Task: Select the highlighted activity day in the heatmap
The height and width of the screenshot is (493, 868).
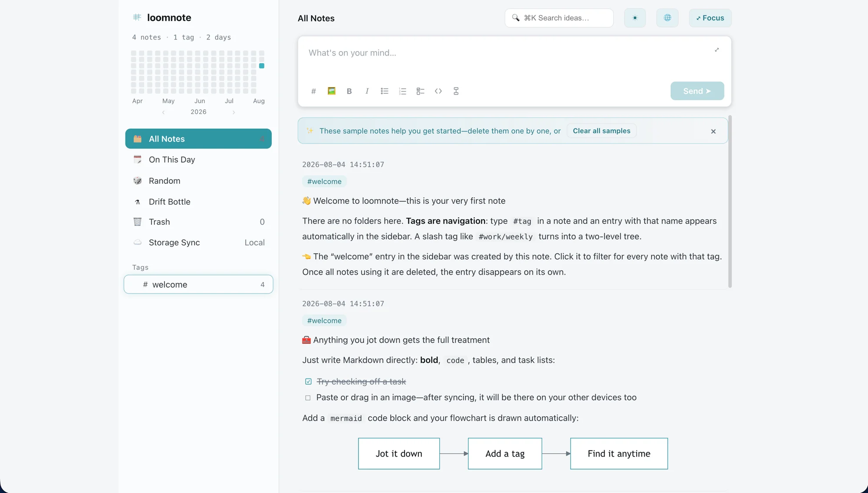Action: click(x=262, y=66)
